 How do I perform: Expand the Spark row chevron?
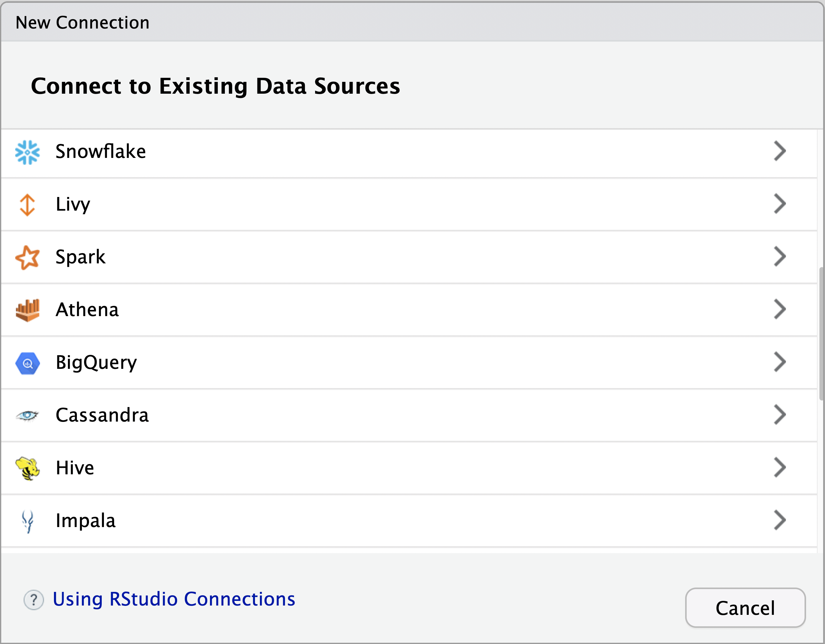pos(780,257)
